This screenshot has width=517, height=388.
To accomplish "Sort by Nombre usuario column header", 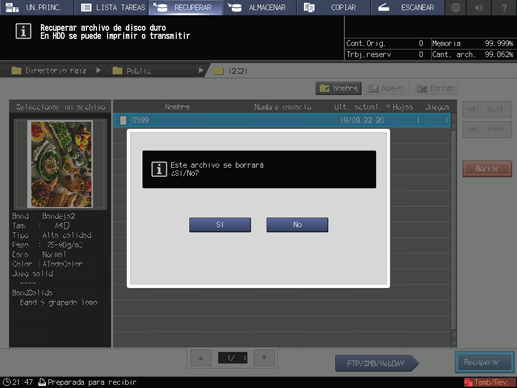I will tap(283, 107).
